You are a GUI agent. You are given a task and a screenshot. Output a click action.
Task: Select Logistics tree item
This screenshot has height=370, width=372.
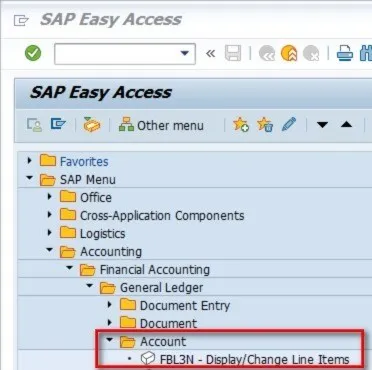click(102, 234)
